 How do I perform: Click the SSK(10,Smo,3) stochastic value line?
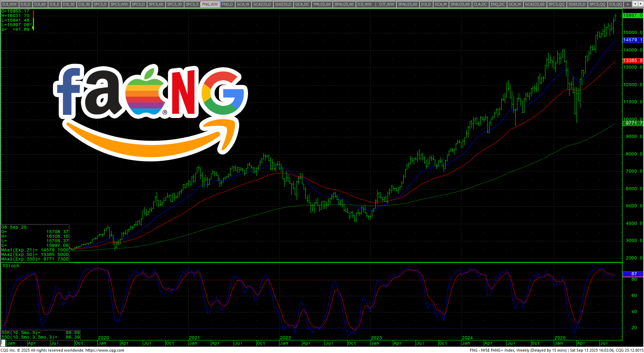pos(40,333)
